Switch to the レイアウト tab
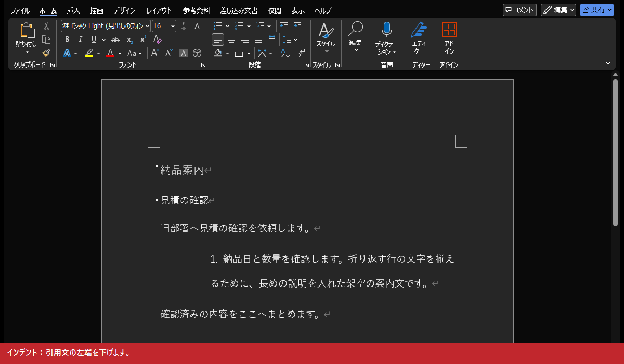The width and height of the screenshot is (624, 364). click(x=159, y=10)
